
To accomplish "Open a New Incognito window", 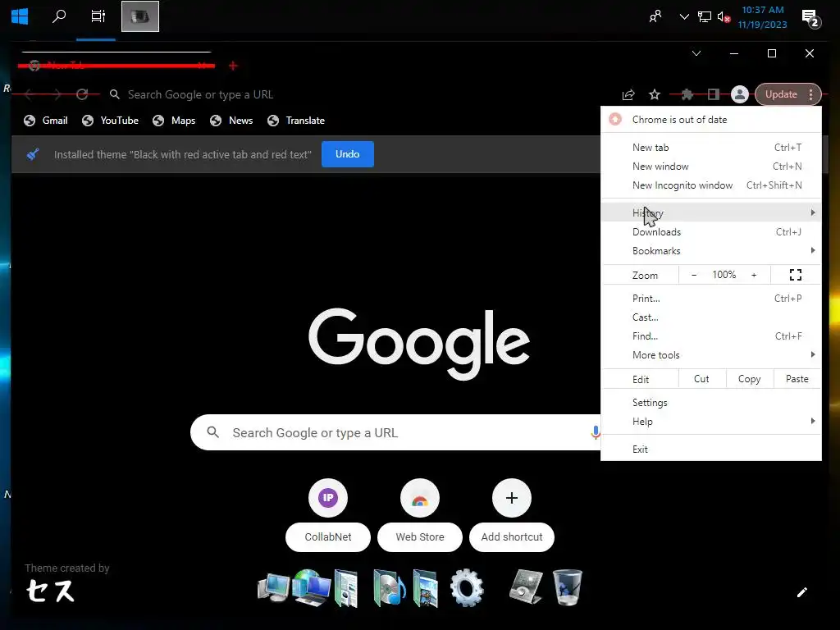I will pos(711,185).
